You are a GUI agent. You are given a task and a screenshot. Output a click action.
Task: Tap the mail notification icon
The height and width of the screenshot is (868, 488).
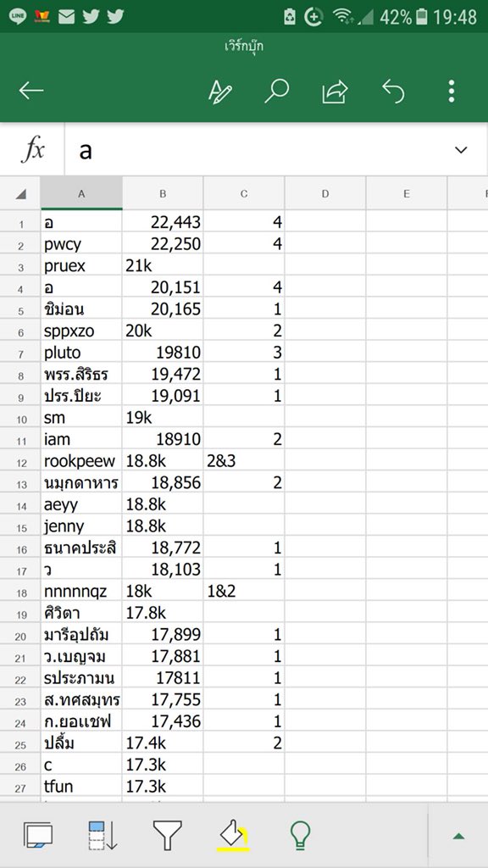pos(66,17)
